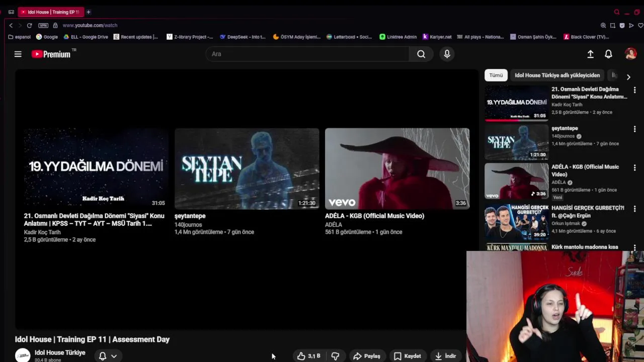This screenshot has width=644, height=362.
Task: Expand subscription options chevron beside bell
Action: [x=114, y=356]
